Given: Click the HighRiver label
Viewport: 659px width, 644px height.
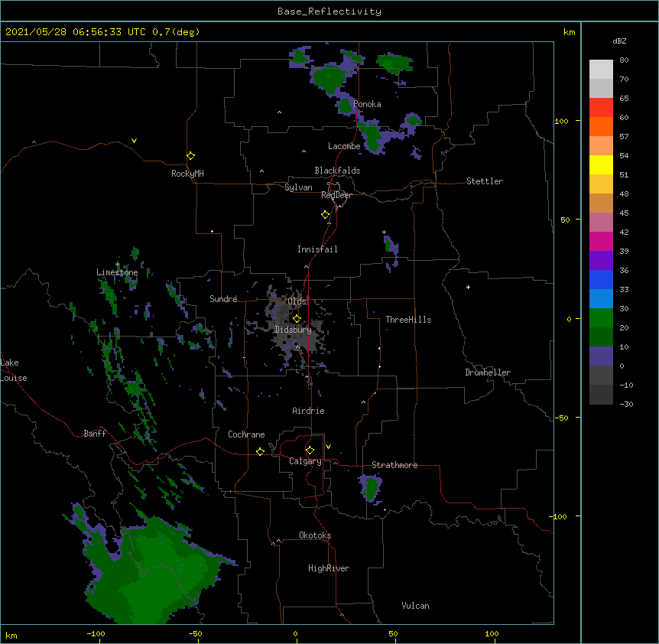Looking at the screenshot, I should pyautogui.click(x=329, y=568).
